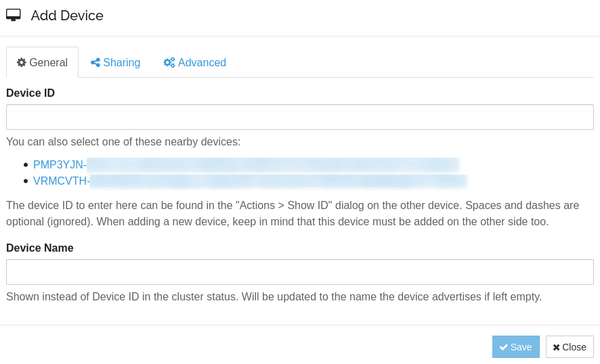Click the "Shown instead of Device ID" hint
This screenshot has height=364, width=600.
point(274,296)
